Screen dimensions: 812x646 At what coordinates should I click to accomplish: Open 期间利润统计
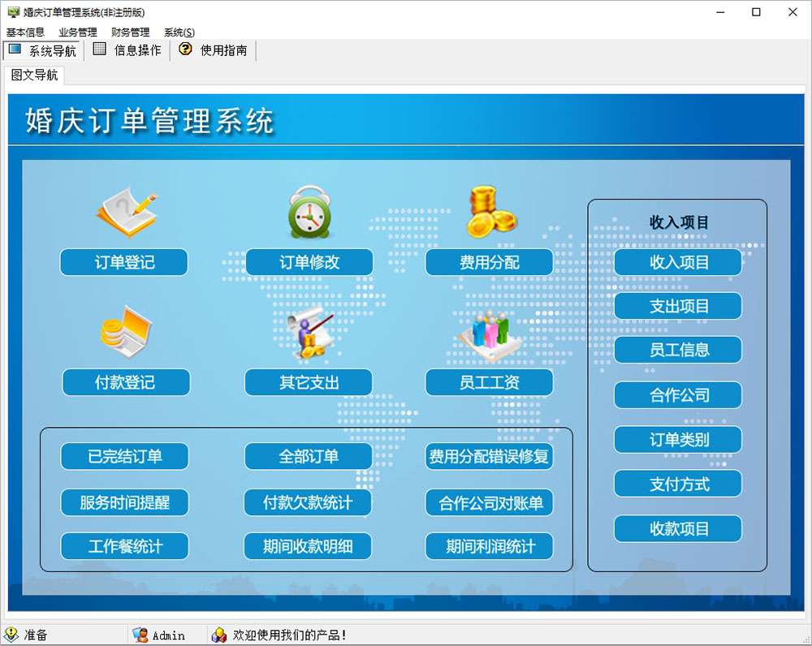pyautogui.click(x=490, y=546)
